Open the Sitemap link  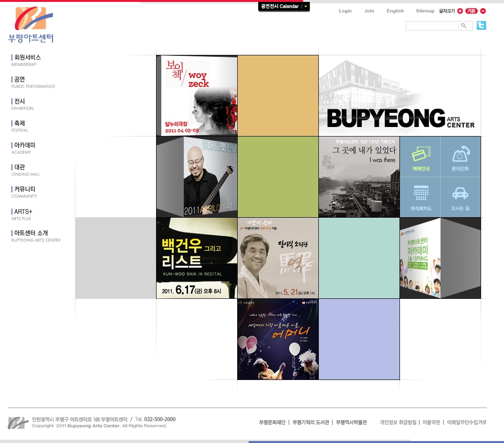tap(425, 11)
